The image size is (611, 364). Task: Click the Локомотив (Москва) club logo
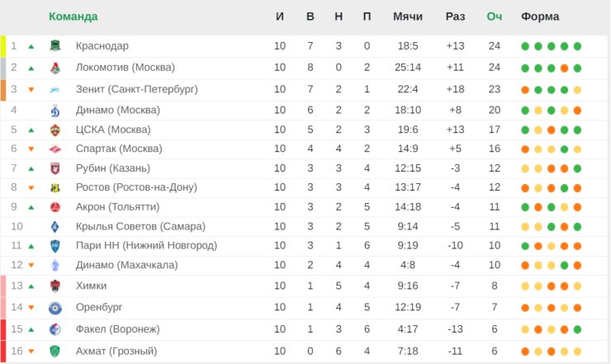pyautogui.click(x=55, y=68)
